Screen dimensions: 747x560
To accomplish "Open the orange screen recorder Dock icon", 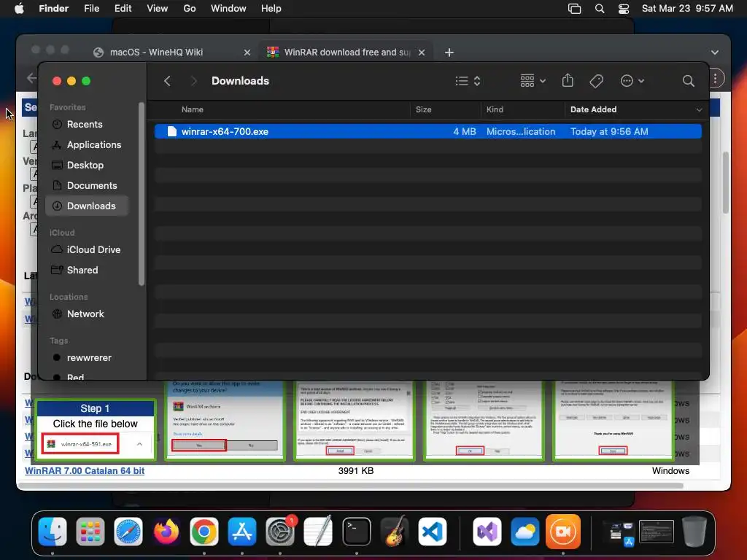I will pyautogui.click(x=563, y=532).
